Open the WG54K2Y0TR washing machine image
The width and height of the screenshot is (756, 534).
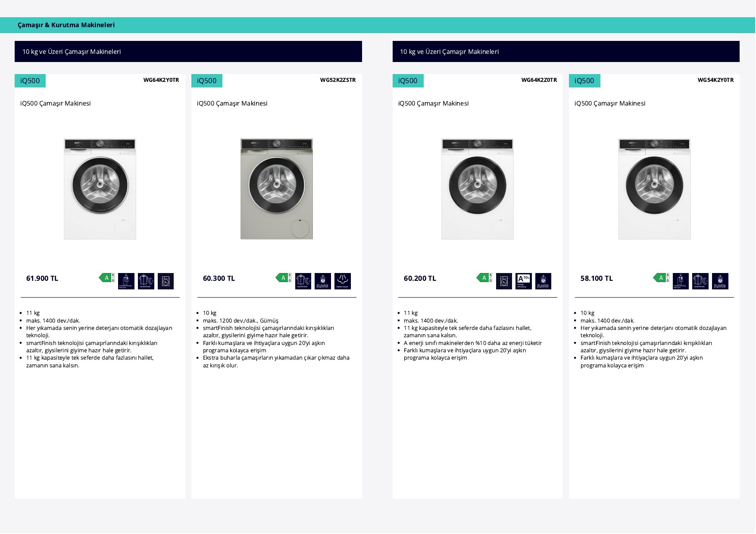click(x=654, y=189)
